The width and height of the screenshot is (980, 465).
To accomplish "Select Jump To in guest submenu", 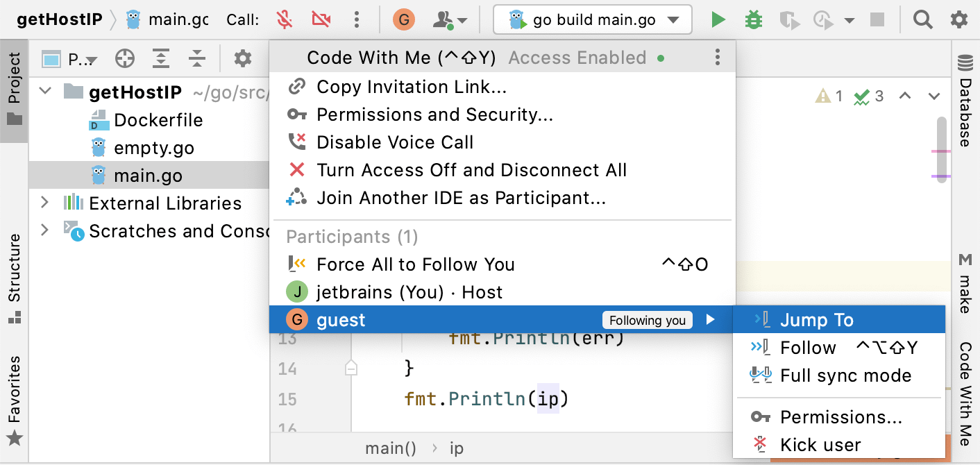I will click(839, 320).
